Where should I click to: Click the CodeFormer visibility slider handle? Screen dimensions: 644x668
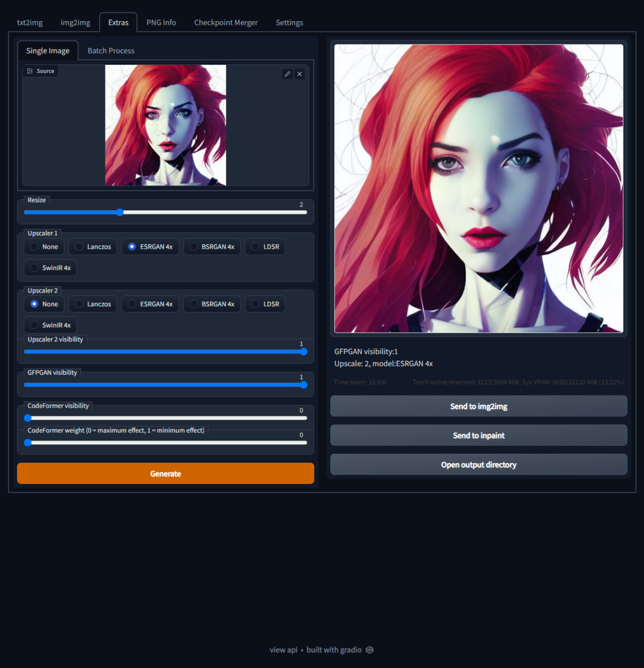pos(28,418)
